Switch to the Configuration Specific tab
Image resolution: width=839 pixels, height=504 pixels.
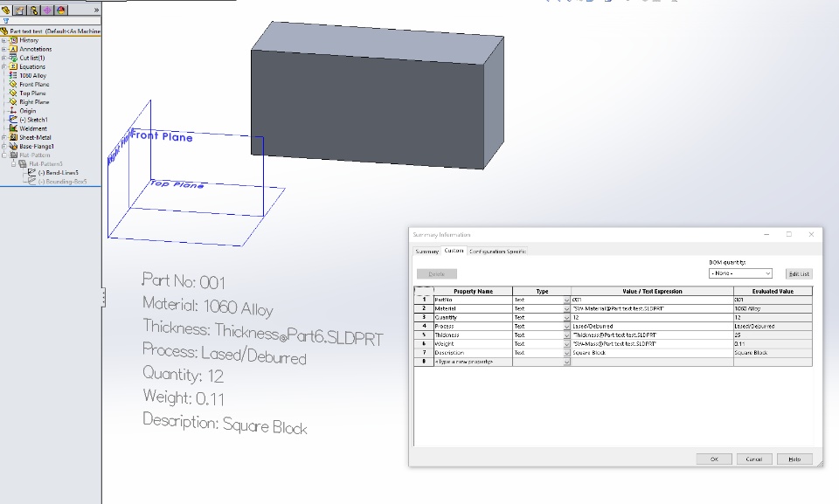[x=497, y=251]
